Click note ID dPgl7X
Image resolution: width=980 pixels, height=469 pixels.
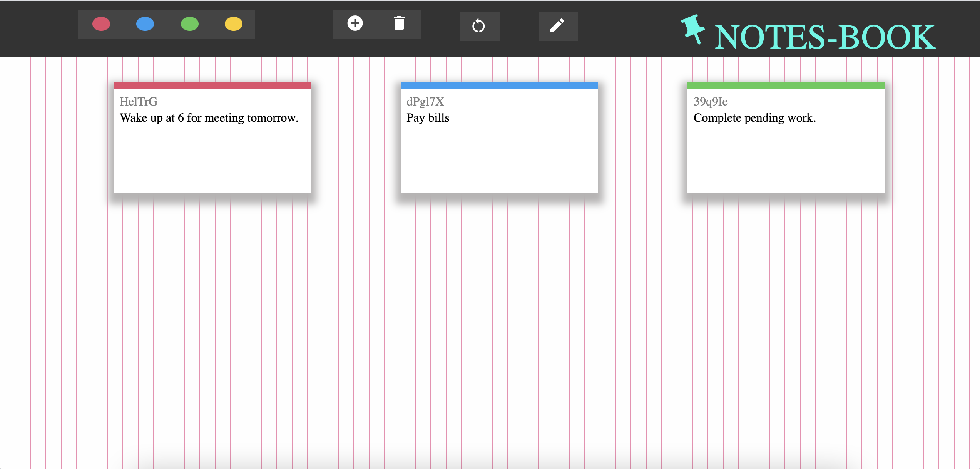[x=425, y=102]
